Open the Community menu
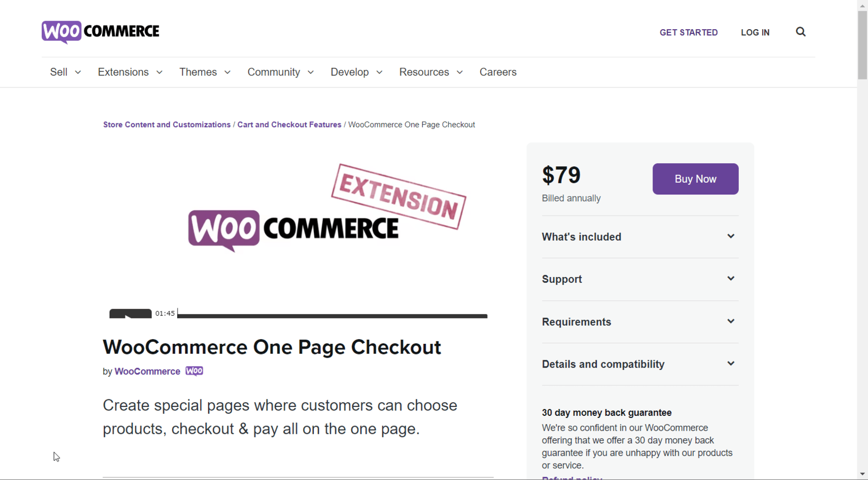Image resolution: width=868 pixels, height=480 pixels. 273,72
